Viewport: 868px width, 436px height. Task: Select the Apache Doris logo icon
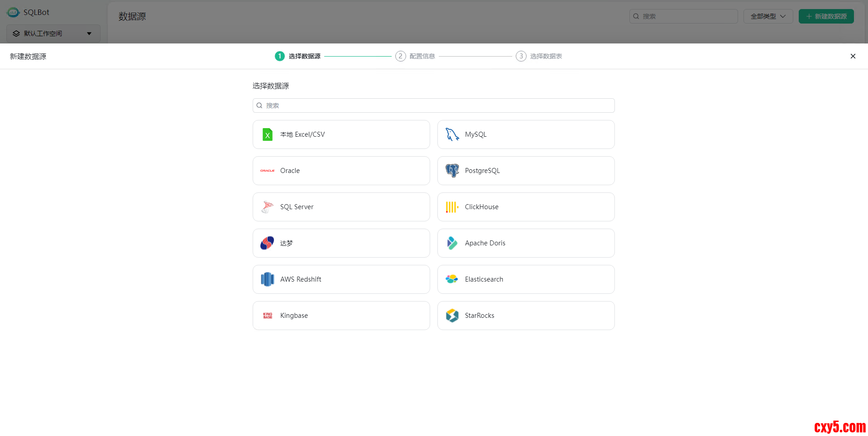coord(452,243)
